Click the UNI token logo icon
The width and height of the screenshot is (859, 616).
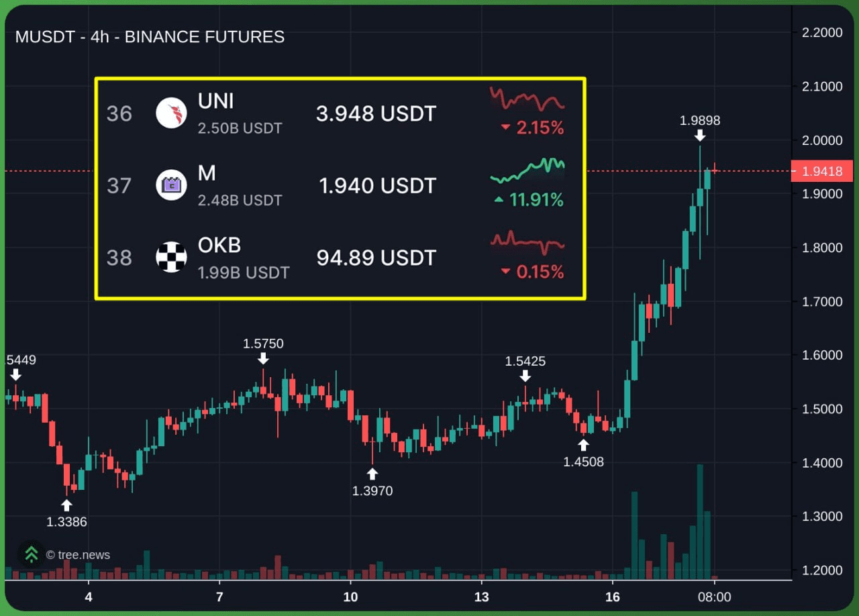171,113
